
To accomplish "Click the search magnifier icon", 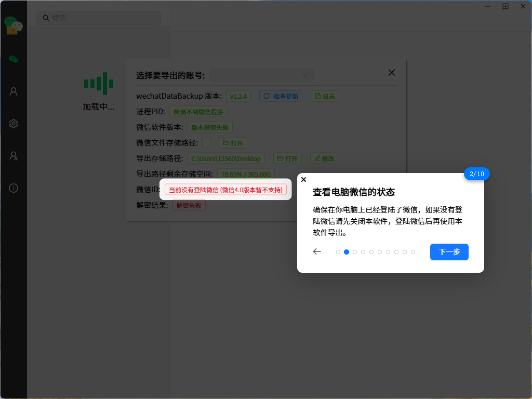I will click(x=46, y=18).
